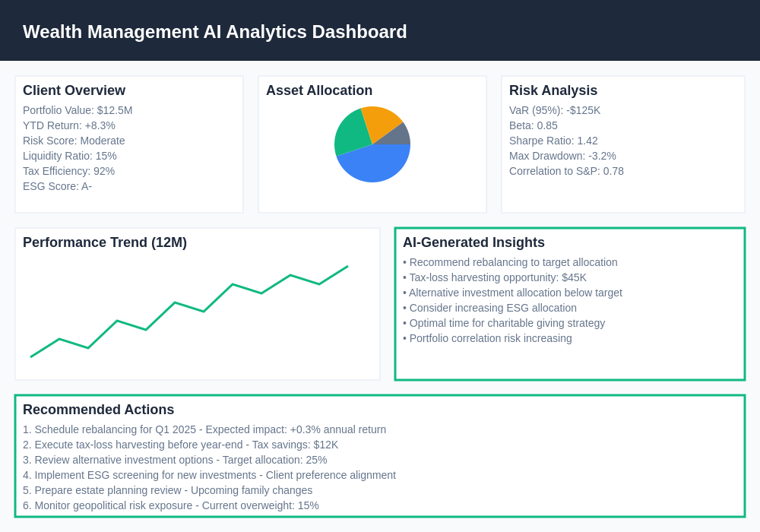
Task: Click the Asset Allocation card heading
Action: (x=319, y=90)
